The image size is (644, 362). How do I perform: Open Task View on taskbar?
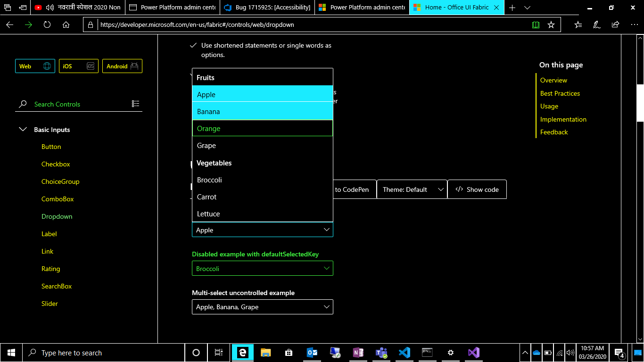click(x=219, y=353)
